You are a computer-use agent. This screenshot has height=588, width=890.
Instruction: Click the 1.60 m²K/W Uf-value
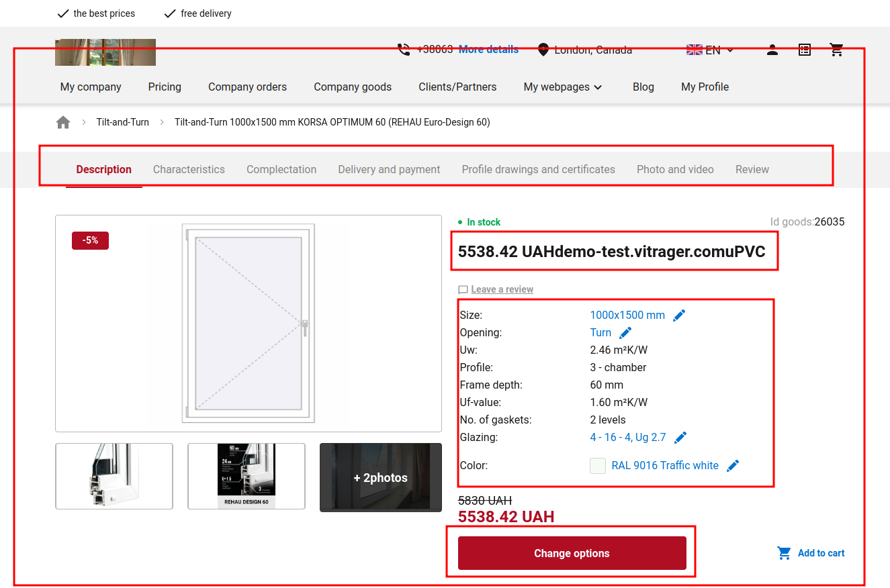(619, 402)
